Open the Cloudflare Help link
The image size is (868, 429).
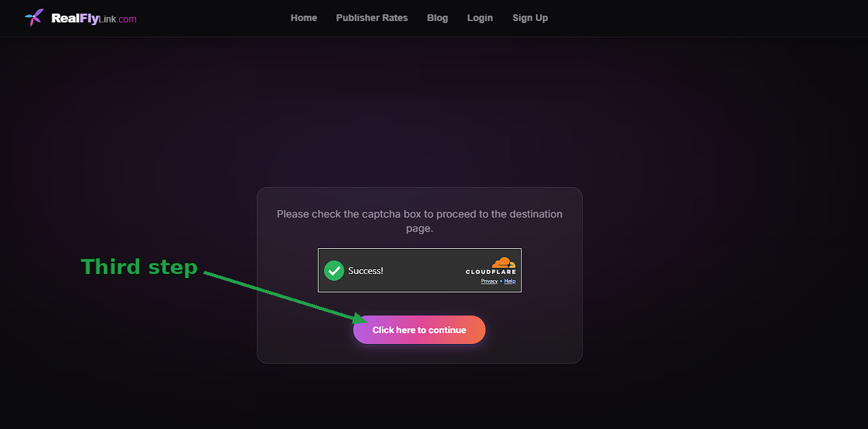click(x=509, y=281)
